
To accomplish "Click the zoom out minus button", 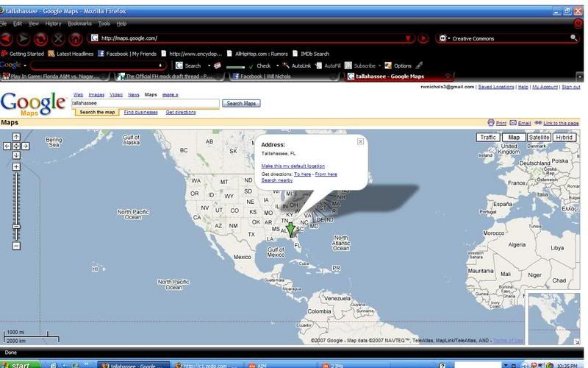I will [16, 246].
